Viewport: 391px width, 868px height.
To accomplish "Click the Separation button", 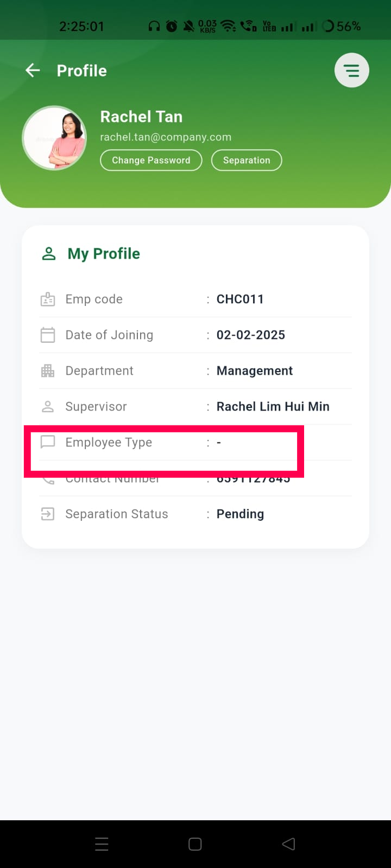I will (x=247, y=160).
